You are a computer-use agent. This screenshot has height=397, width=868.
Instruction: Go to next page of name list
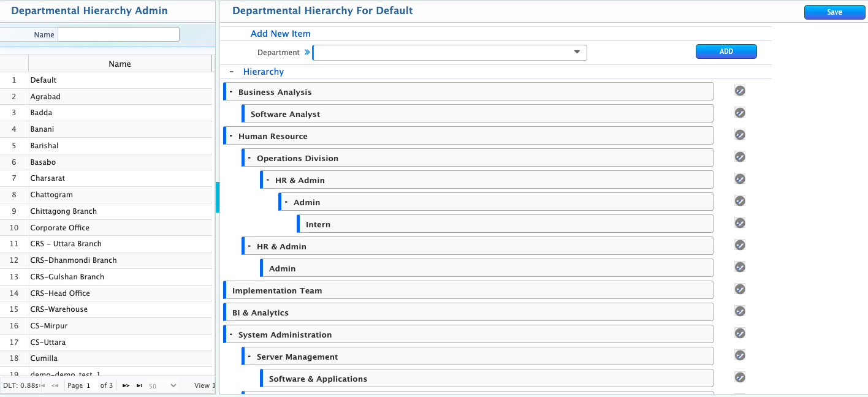click(x=126, y=385)
